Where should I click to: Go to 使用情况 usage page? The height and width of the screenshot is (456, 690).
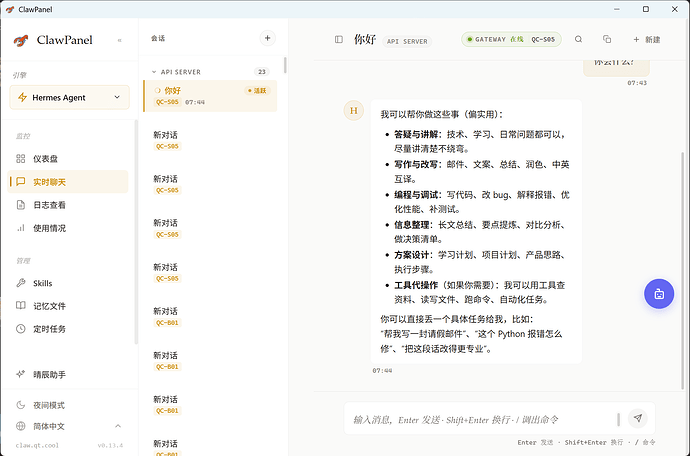pos(68,228)
